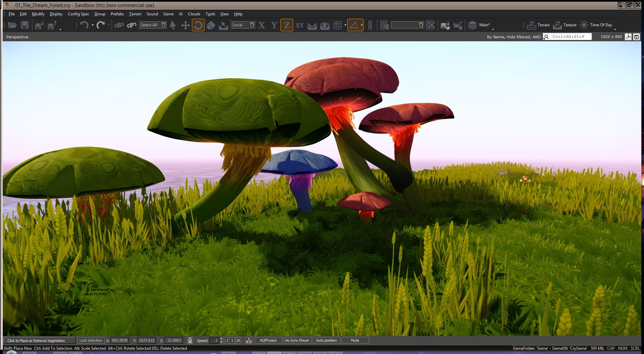Click the Undo arrow icon
Viewport: 644px width, 354px height.
coord(84,25)
